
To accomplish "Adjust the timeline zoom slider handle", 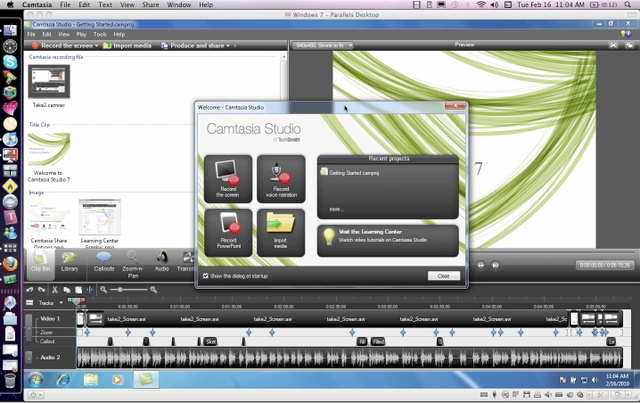I will [120, 289].
